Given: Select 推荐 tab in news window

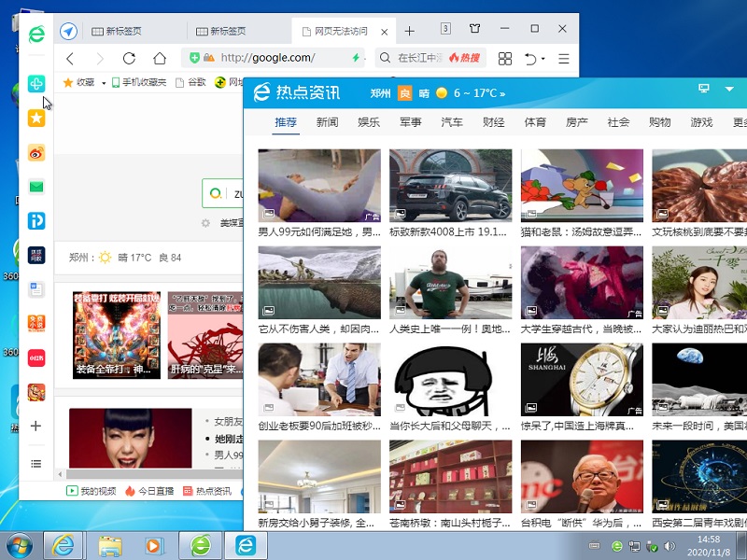Looking at the screenshot, I should point(286,122).
